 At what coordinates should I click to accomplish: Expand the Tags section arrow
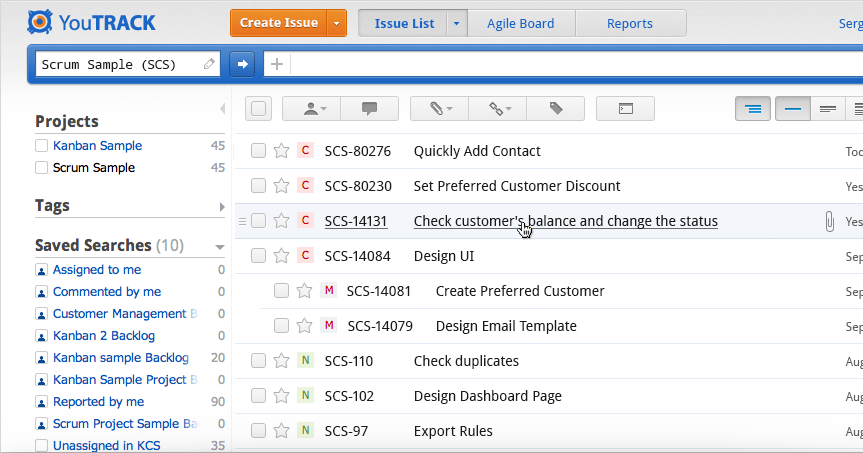(222, 206)
